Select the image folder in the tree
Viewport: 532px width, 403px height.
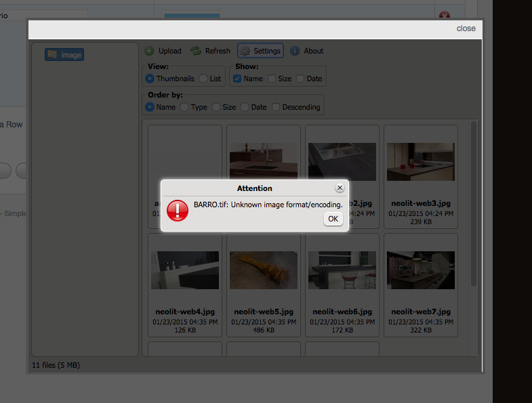64,55
